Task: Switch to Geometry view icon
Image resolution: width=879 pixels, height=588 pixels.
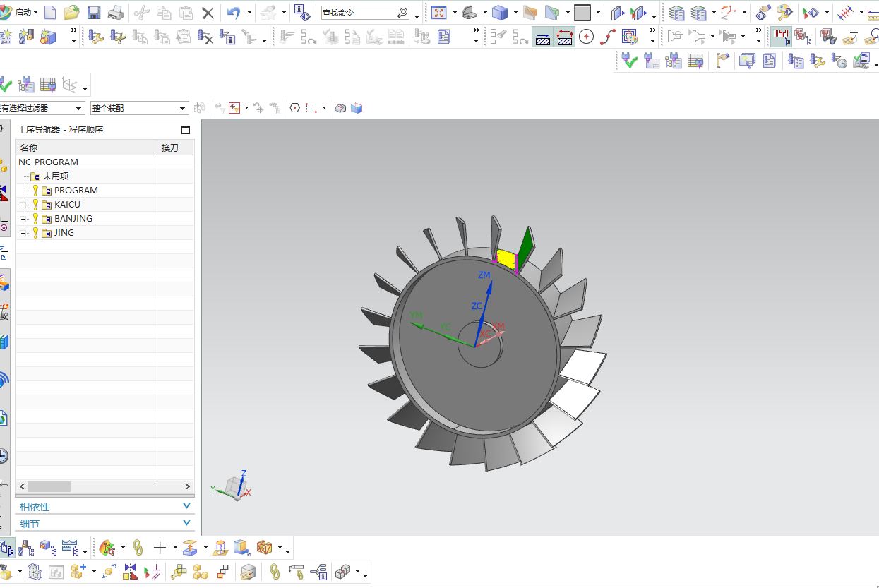Action: 48,548
